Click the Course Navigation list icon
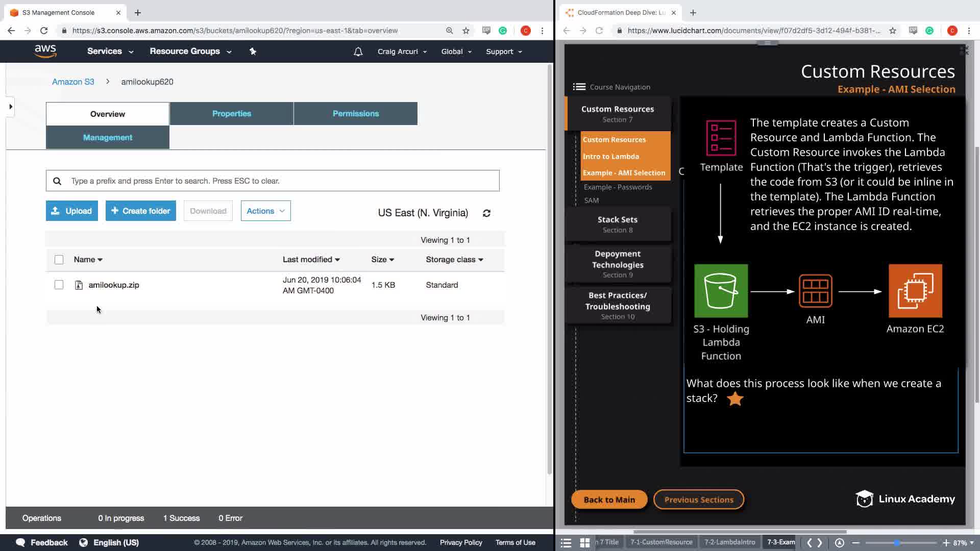 click(579, 87)
